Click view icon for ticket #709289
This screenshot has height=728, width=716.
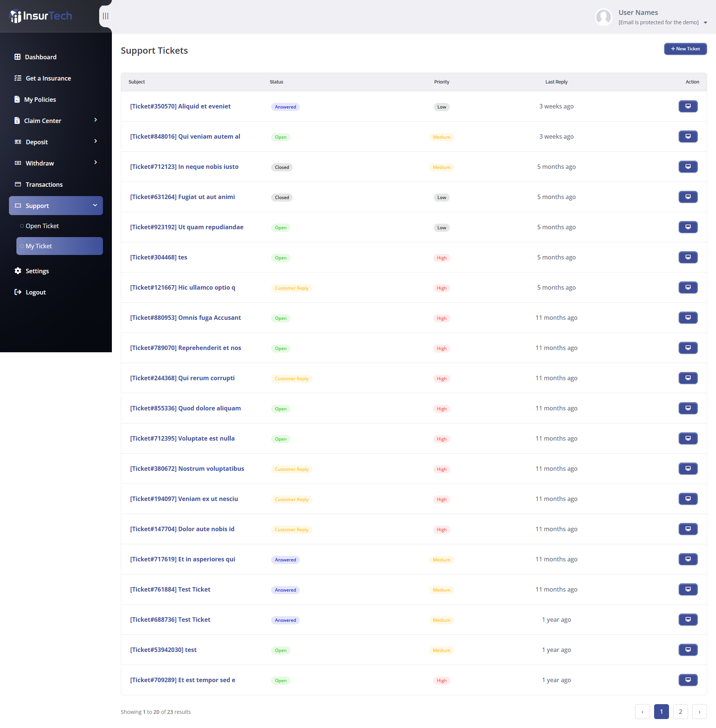click(687, 680)
